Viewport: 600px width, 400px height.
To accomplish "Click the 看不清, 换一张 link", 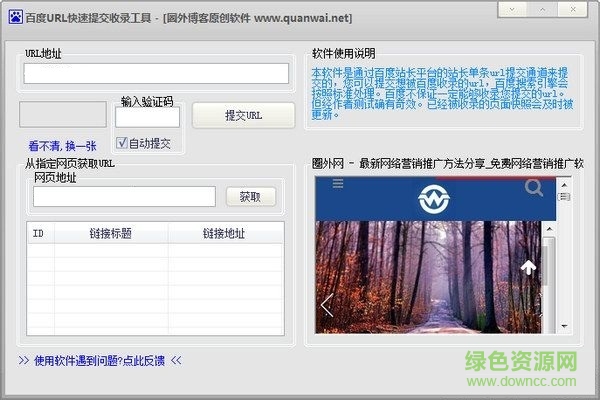I will 62,146.
